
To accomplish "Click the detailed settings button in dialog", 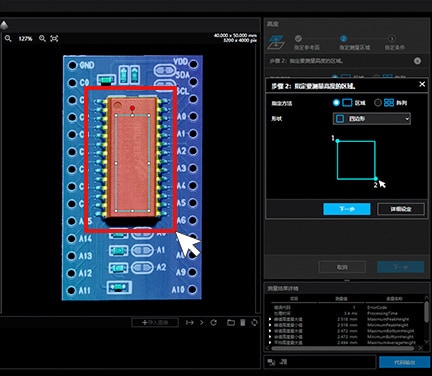I will point(401,209).
